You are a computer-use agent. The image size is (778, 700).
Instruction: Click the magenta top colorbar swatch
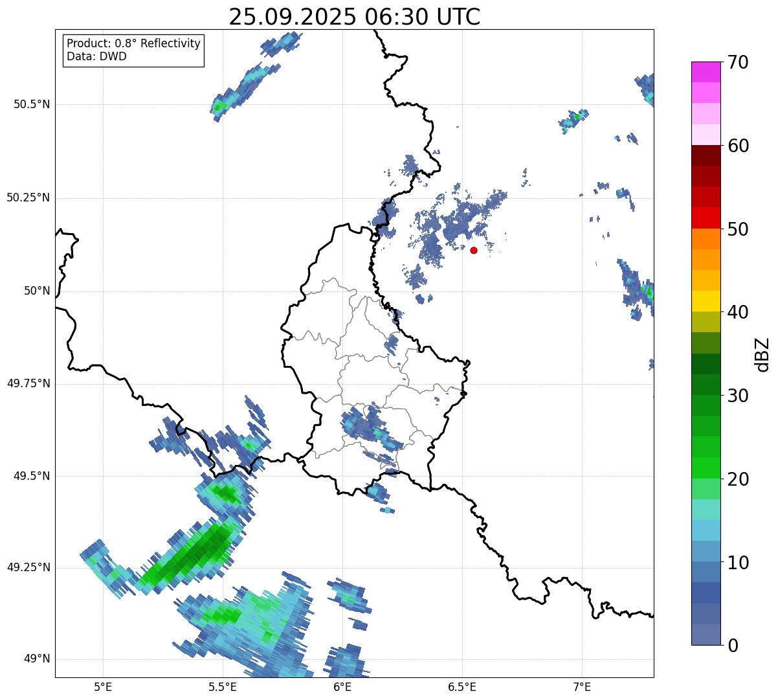(x=706, y=72)
